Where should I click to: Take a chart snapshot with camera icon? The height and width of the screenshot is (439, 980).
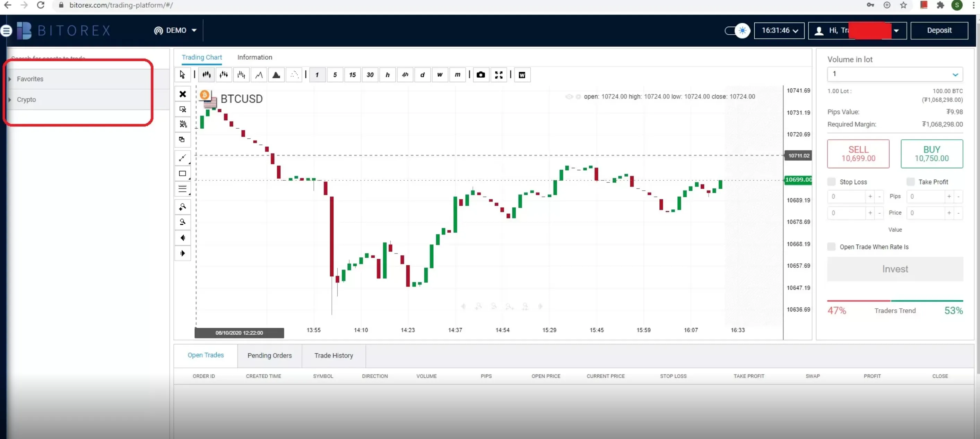(x=481, y=75)
